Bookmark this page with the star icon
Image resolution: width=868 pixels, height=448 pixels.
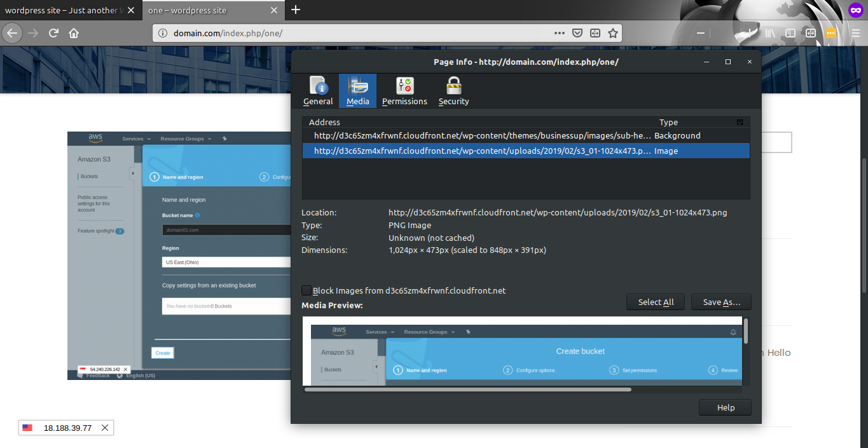613,33
